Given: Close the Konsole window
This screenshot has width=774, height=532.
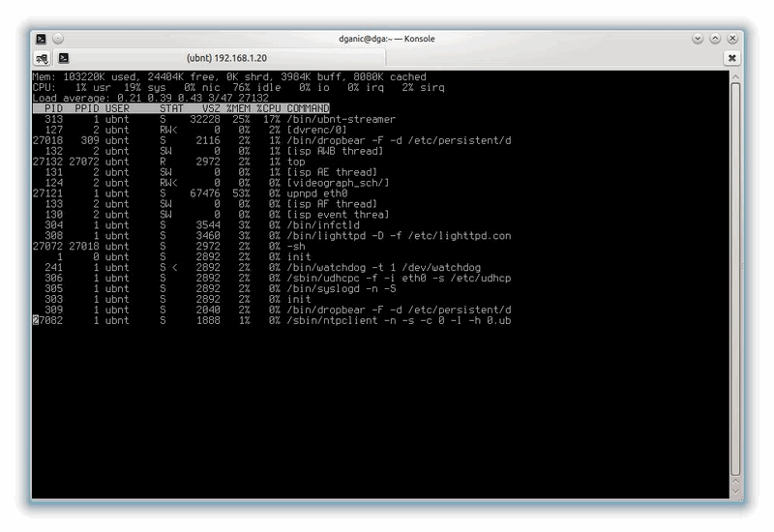Looking at the screenshot, I should [x=732, y=39].
